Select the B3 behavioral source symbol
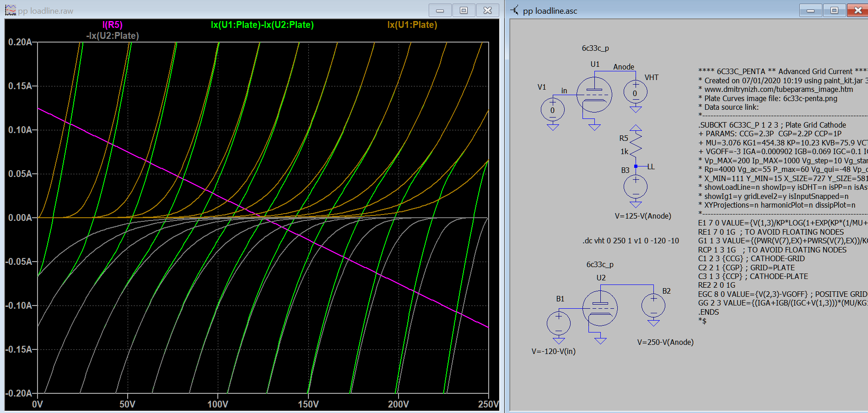 point(636,187)
